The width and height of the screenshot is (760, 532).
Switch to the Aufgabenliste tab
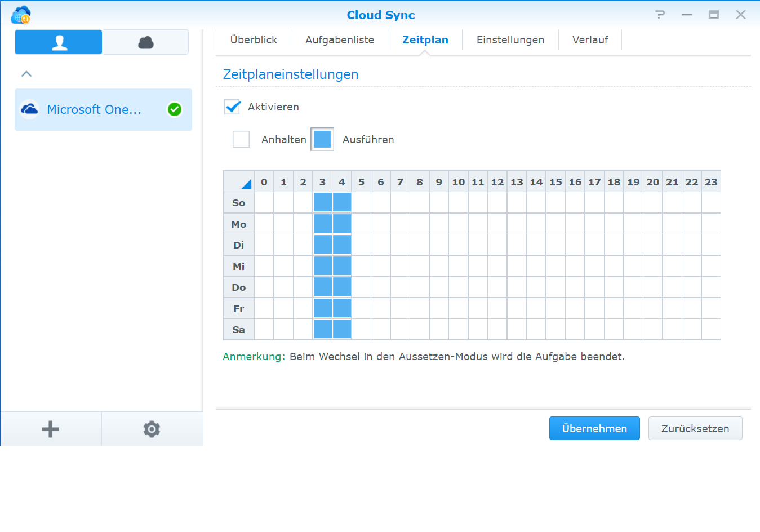tap(340, 39)
